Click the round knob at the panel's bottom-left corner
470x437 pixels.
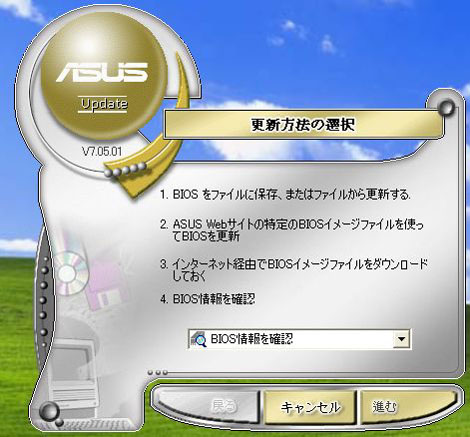tap(49, 411)
